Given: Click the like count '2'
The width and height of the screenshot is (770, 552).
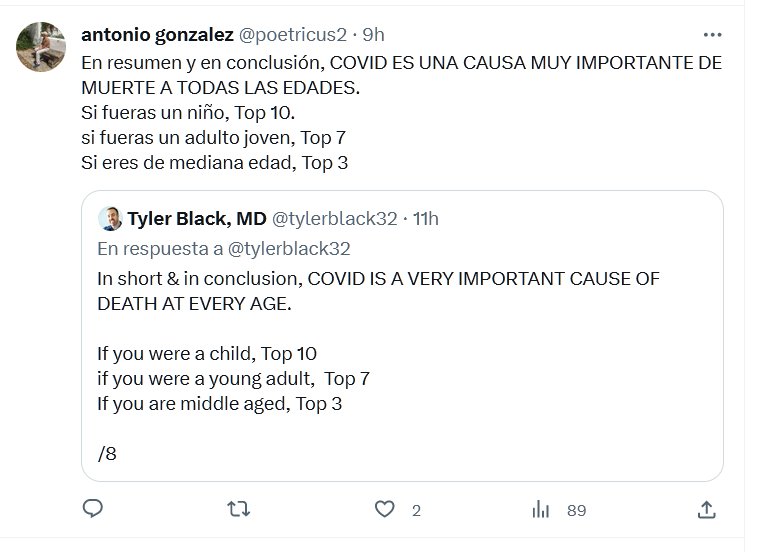Looking at the screenshot, I should tap(416, 510).
